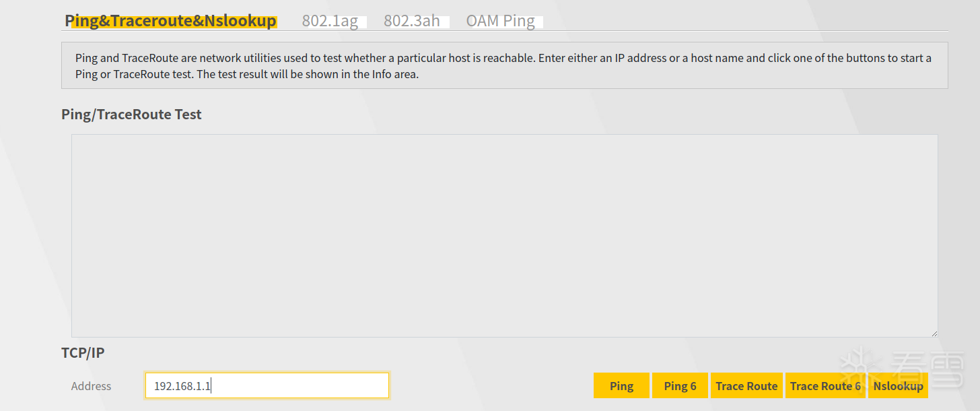
Task: Click the result box resize handle
Action: 934,333
